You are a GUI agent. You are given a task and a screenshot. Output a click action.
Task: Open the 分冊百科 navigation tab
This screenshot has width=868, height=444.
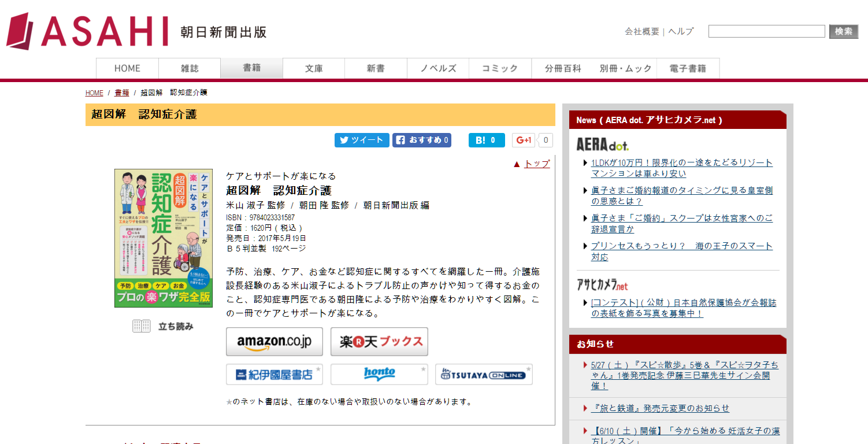click(x=563, y=68)
